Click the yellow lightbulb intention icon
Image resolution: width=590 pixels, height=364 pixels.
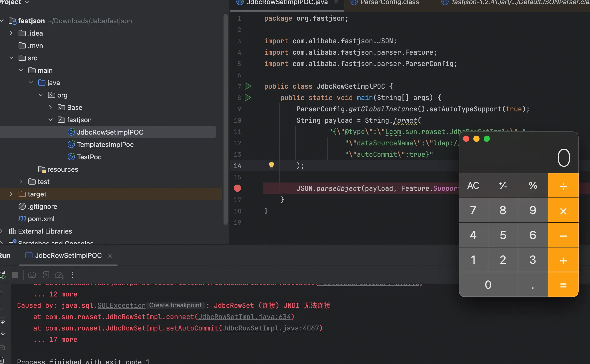[x=271, y=165]
